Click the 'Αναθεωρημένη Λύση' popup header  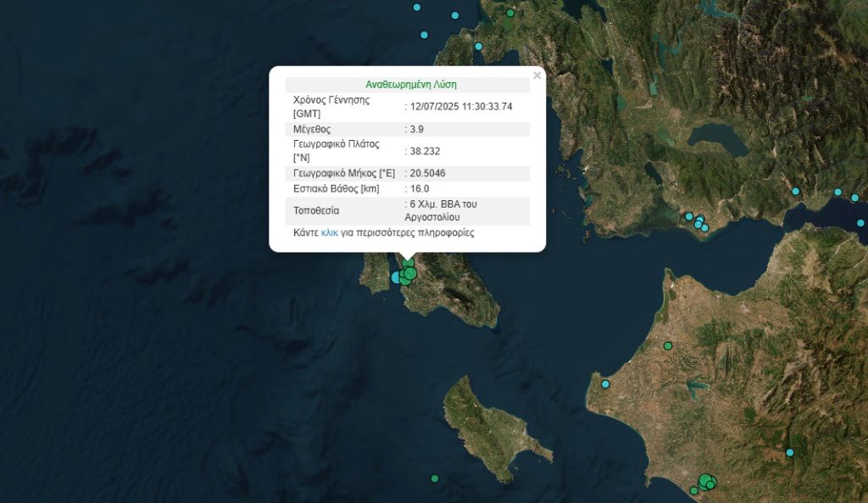click(411, 85)
